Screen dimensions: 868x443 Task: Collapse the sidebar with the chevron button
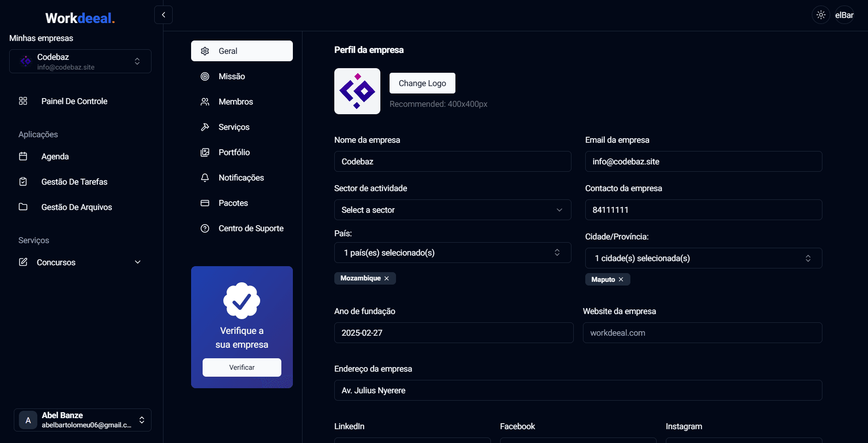pos(163,15)
